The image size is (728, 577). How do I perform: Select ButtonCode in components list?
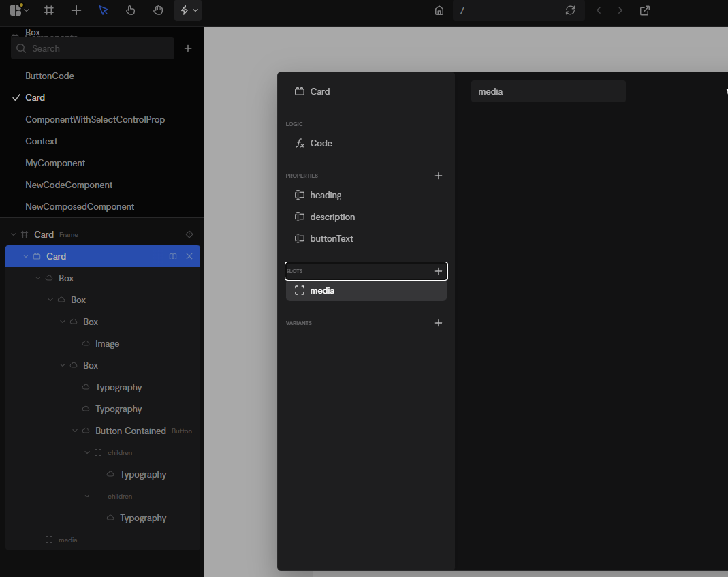(50, 76)
